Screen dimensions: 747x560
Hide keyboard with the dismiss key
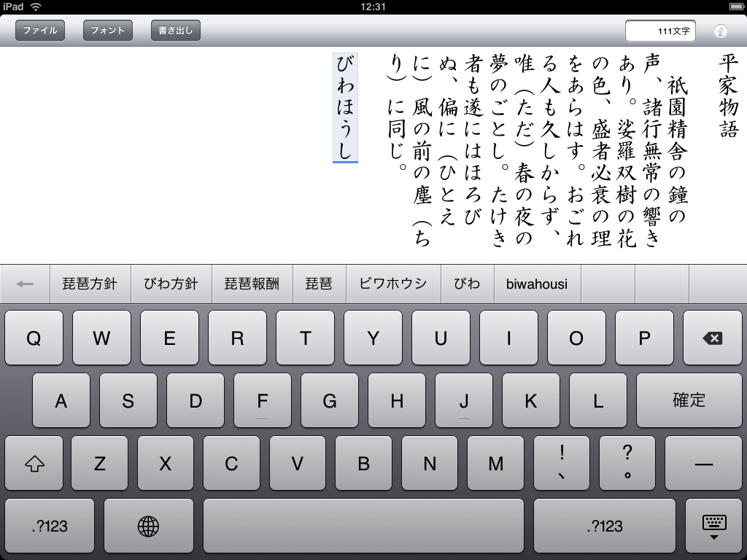(713, 526)
